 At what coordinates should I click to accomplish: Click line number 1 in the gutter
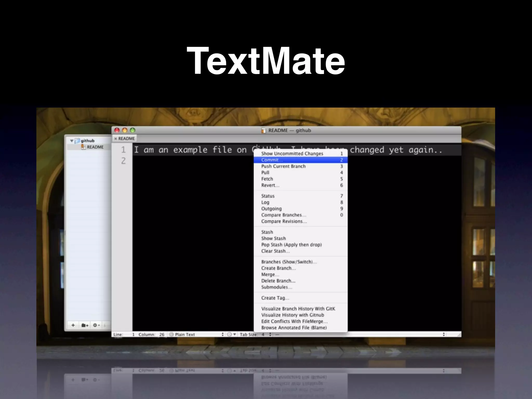pyautogui.click(x=123, y=150)
